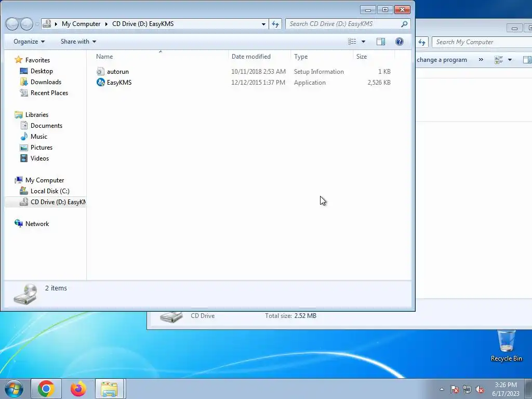This screenshot has width=532, height=399.
Task: Open Downloads in Favorites
Action: [46, 82]
